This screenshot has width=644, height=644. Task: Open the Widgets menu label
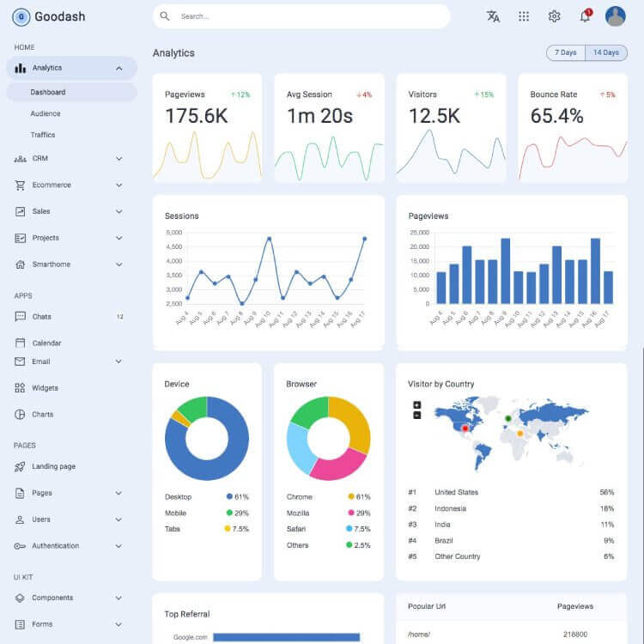click(46, 388)
